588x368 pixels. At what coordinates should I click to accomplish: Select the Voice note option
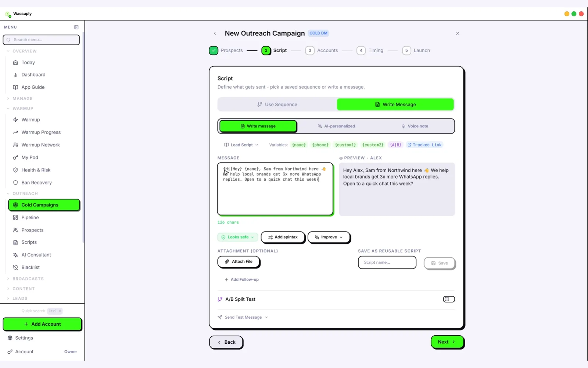(x=415, y=126)
